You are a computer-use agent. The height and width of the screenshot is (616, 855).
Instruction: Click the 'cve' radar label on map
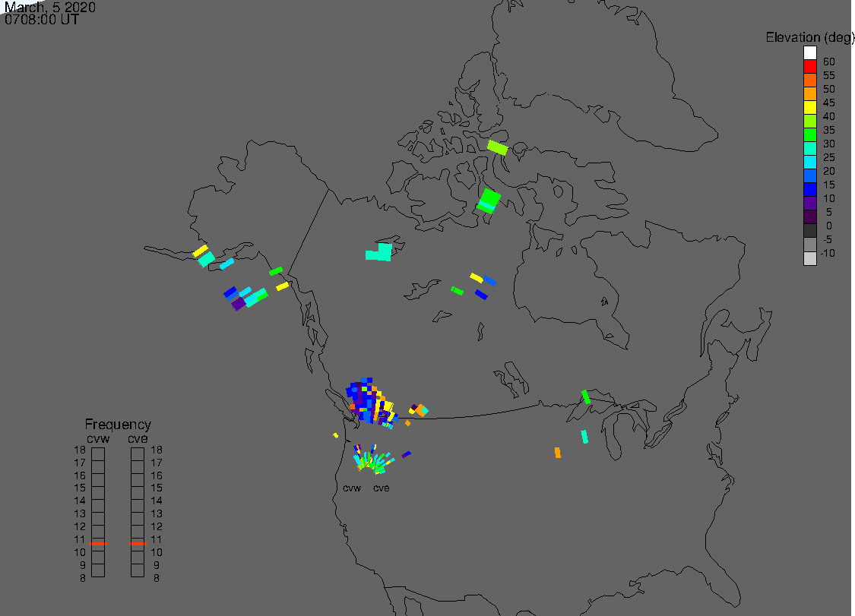click(382, 488)
